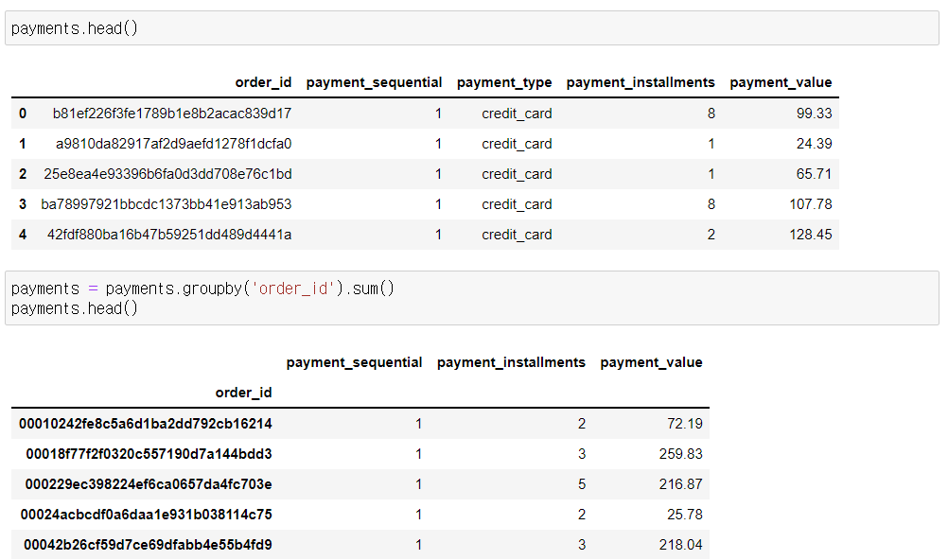Click payment_sequential header in first table

(374, 82)
